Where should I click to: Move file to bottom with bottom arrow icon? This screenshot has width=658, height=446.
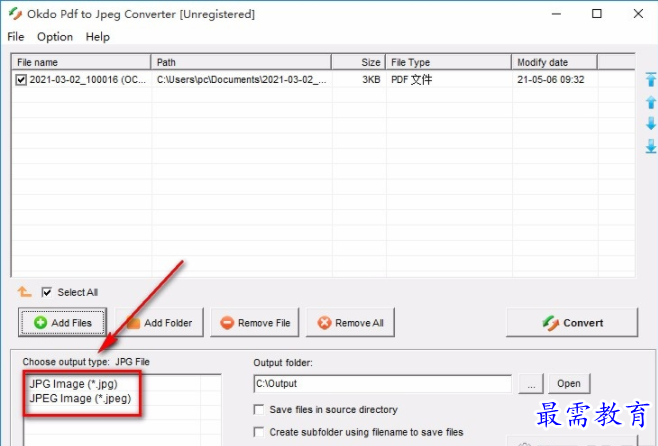[x=650, y=146]
